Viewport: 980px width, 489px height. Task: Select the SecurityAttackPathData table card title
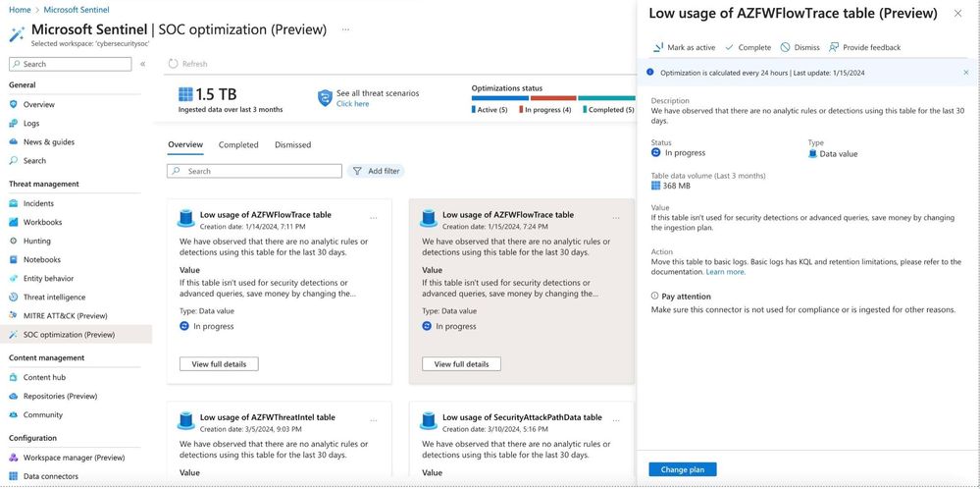coord(523,417)
